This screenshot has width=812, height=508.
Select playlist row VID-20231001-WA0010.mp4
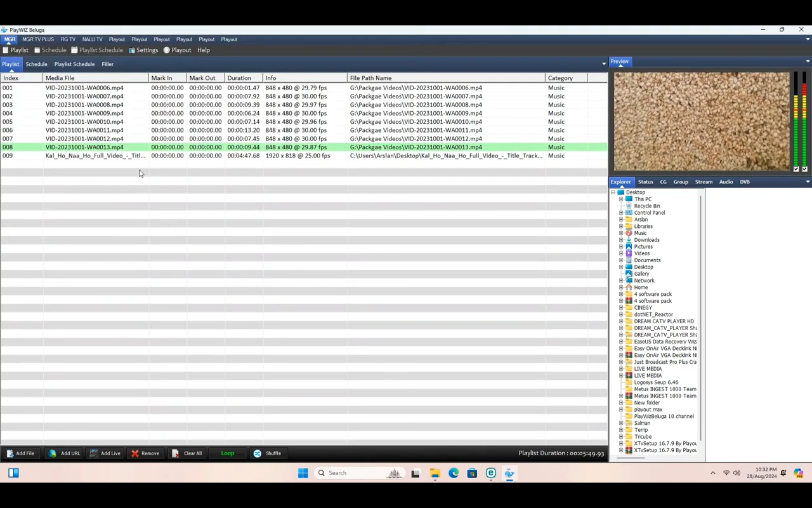pos(84,122)
